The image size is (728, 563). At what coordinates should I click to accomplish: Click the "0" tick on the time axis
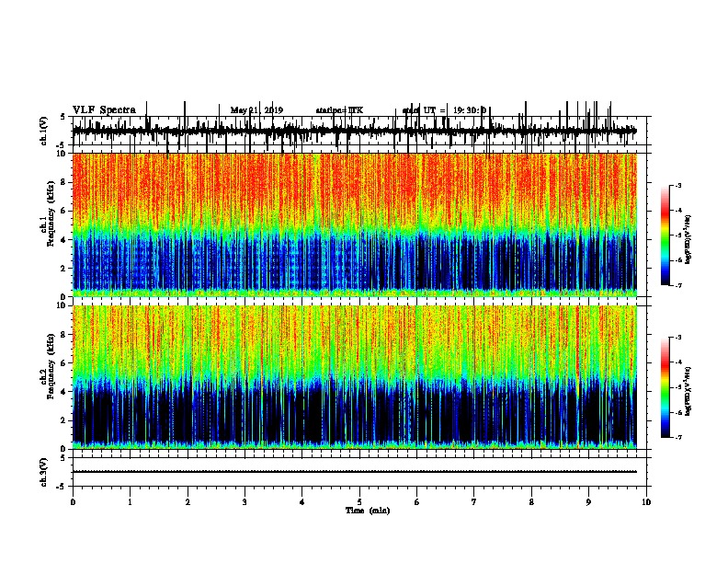click(x=73, y=502)
